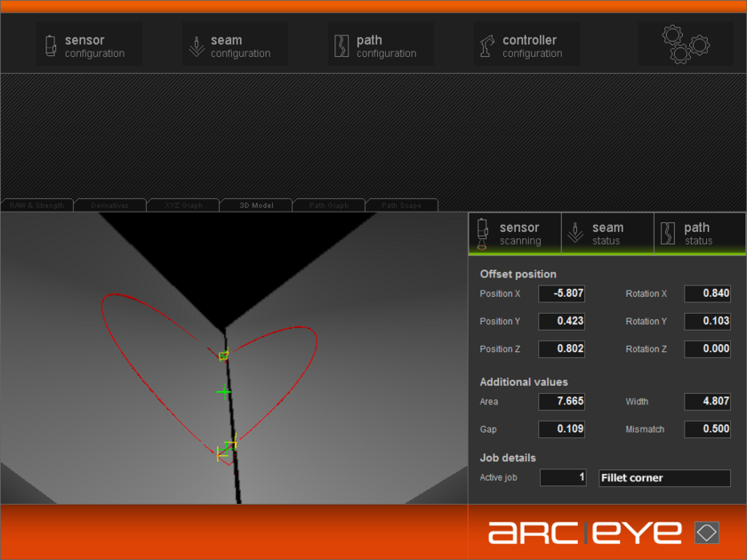This screenshot has height=560, width=747.
Task: Click the path status icon
Action: pos(670,233)
